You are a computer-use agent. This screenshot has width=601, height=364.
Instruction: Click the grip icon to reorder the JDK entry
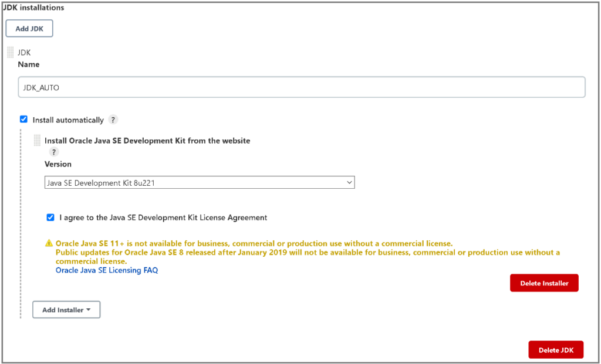tap(10, 52)
